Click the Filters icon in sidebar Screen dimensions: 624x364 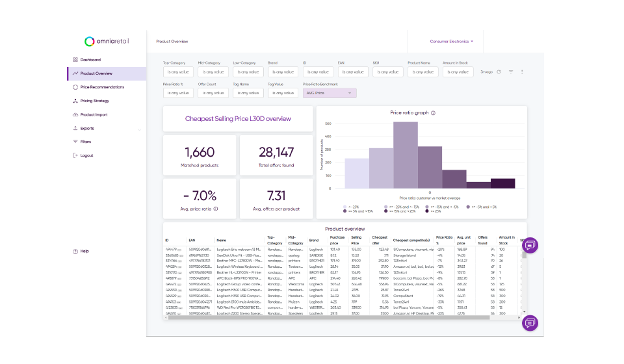tap(75, 142)
